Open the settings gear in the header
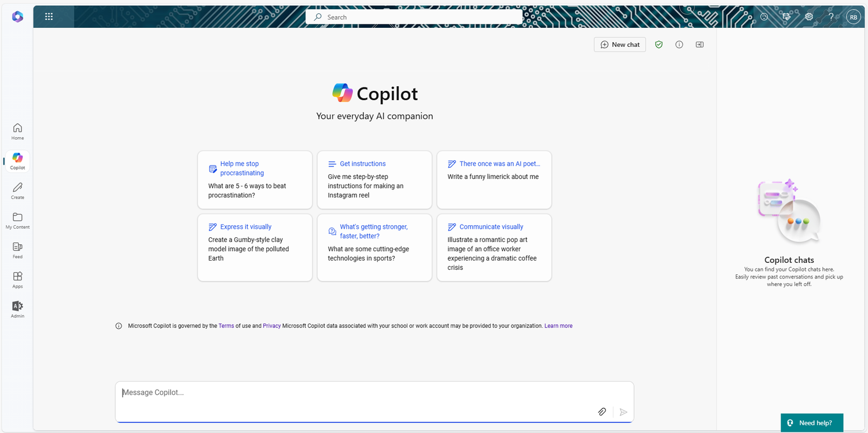 coord(809,17)
